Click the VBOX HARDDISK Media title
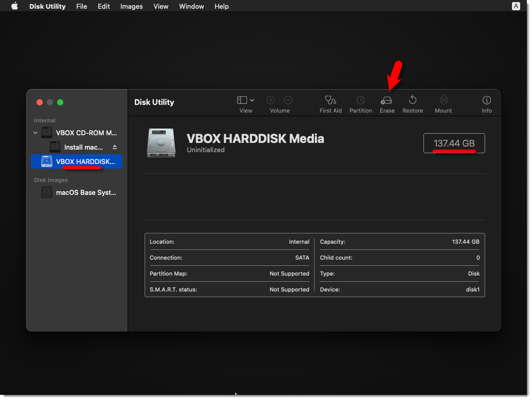This screenshot has height=400, width=532. [255, 139]
